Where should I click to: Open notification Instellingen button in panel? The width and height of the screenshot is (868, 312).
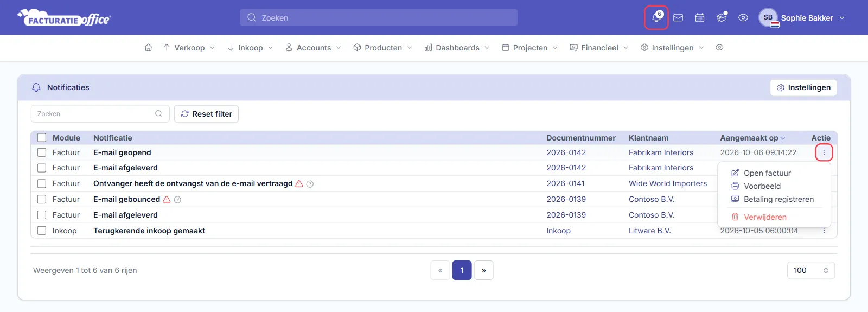click(x=803, y=87)
